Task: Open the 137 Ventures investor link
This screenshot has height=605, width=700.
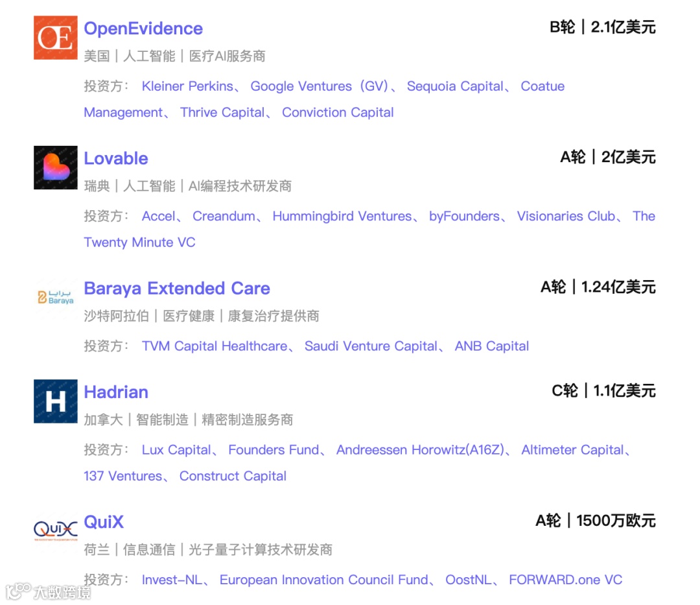Action: tap(122, 476)
